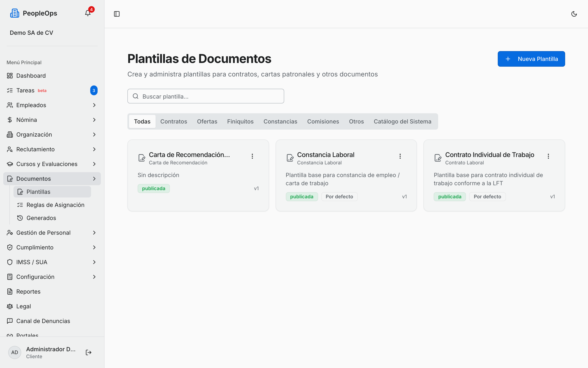
Task: Click the Constancia Laboral card document icon
Action: (x=290, y=158)
